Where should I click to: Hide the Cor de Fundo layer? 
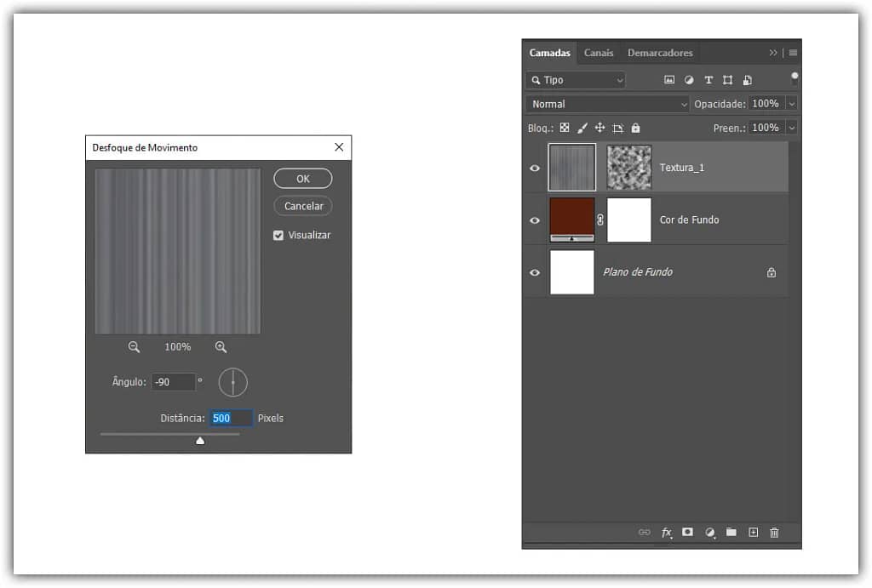click(535, 220)
